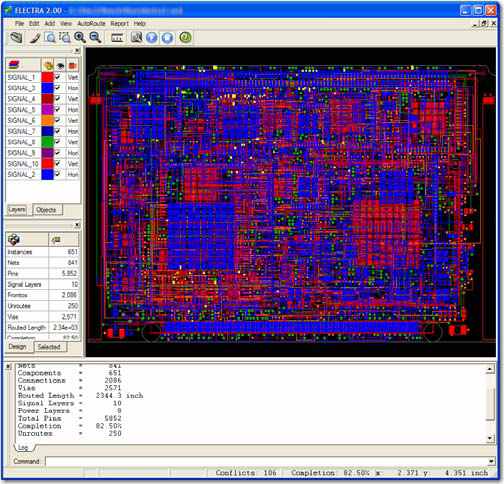
Task: Click the log scrollbar down arrow
Action: [490, 438]
